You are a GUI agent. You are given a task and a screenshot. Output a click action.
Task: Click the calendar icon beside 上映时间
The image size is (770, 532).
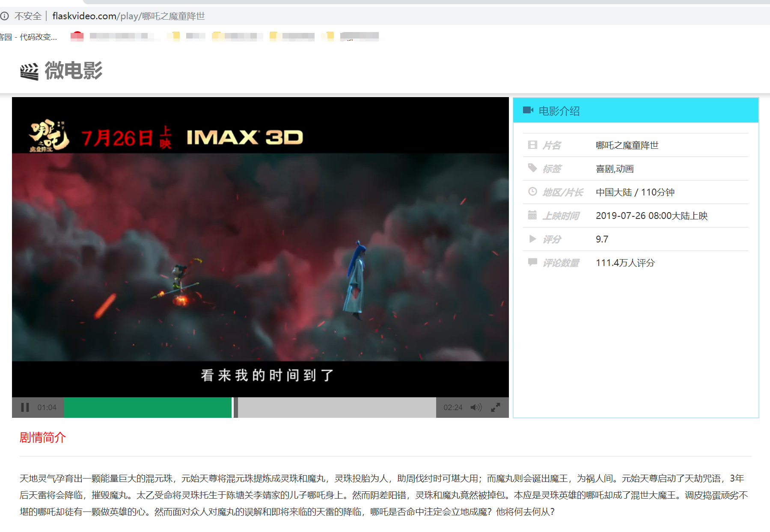(x=532, y=215)
